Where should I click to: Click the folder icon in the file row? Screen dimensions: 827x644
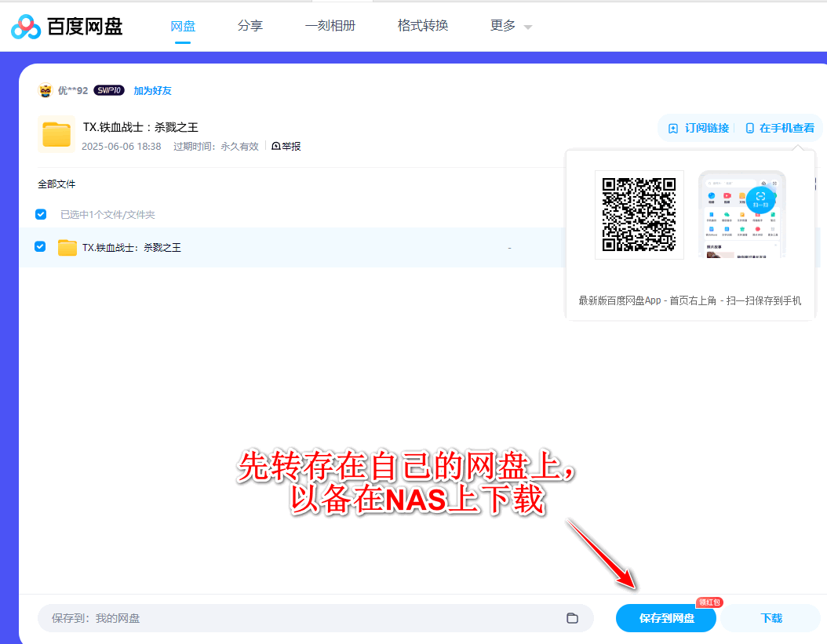pos(67,248)
